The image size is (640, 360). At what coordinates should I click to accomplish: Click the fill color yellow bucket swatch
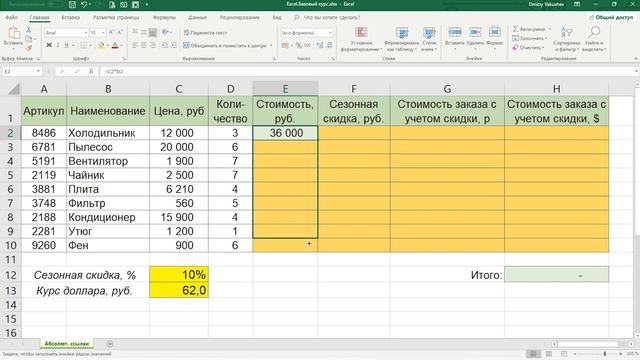(x=101, y=45)
